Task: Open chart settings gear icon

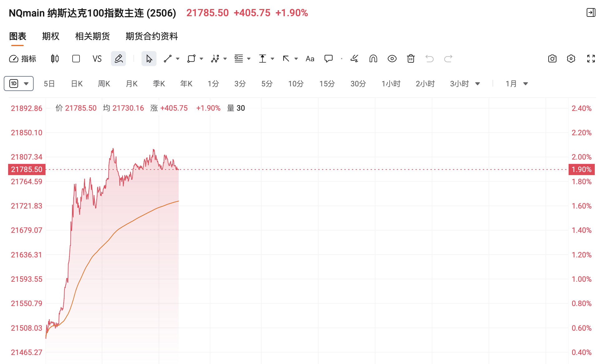Action: pyautogui.click(x=571, y=59)
